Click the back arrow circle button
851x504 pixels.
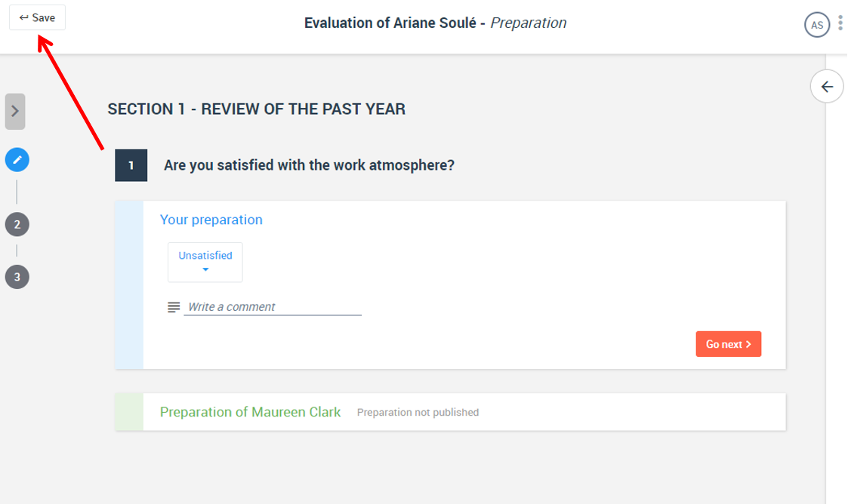[x=826, y=86]
